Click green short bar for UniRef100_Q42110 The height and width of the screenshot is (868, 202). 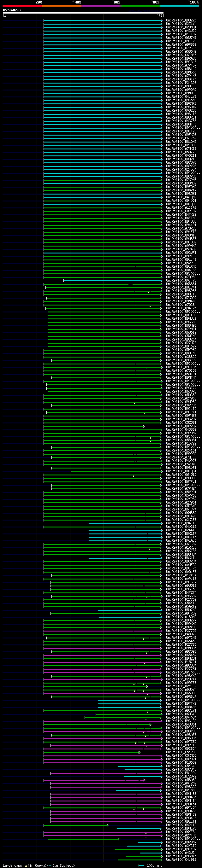click(x=76, y=825)
